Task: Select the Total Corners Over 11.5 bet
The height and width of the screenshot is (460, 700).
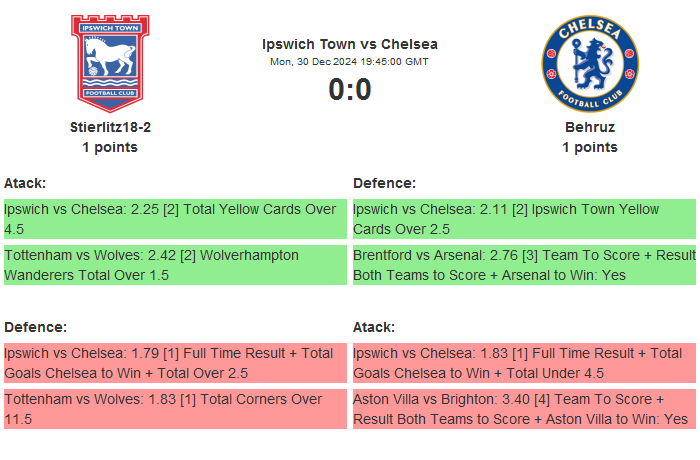Action: pyautogui.click(x=174, y=409)
